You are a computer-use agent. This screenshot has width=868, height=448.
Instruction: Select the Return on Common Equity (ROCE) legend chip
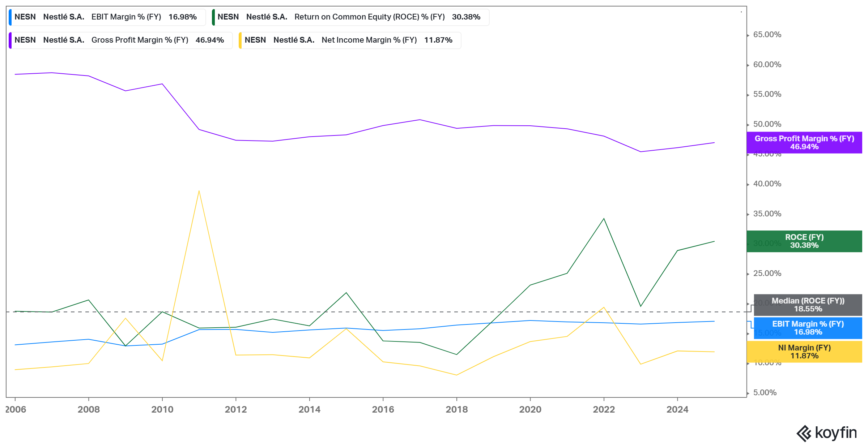click(x=350, y=17)
